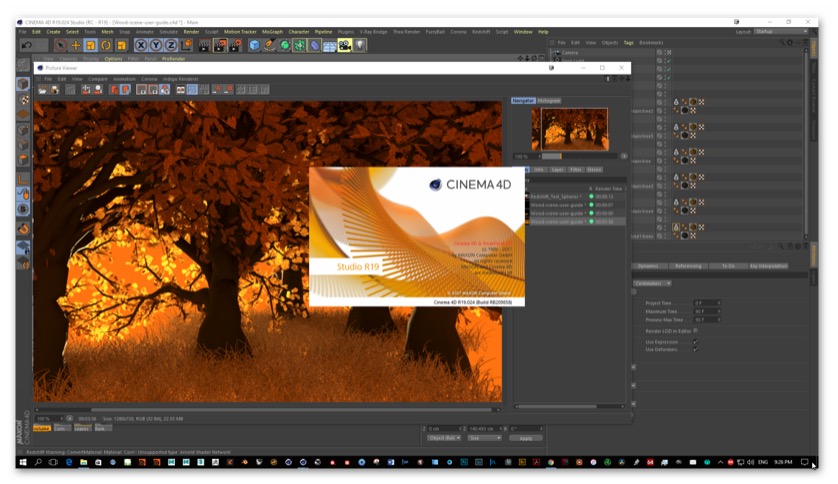Open taskbar search magnifier
Viewport: 838px width, 484px height.
[x=38, y=462]
